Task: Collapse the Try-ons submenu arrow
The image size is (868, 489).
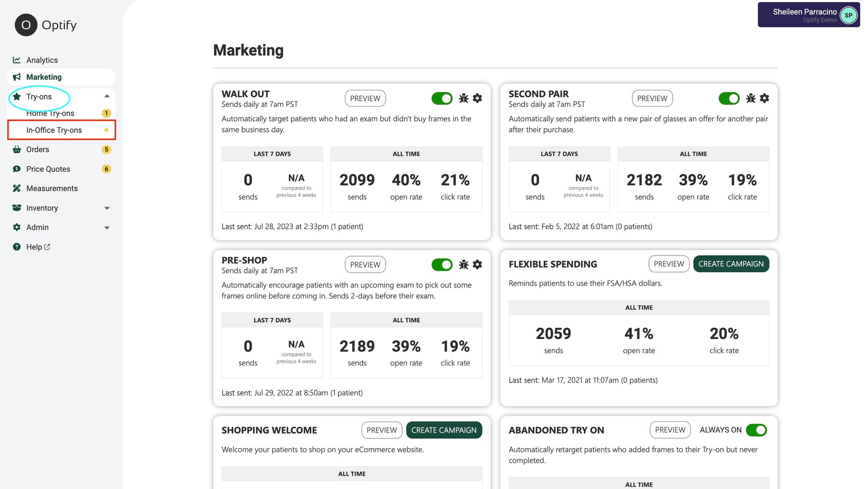Action: click(x=107, y=96)
